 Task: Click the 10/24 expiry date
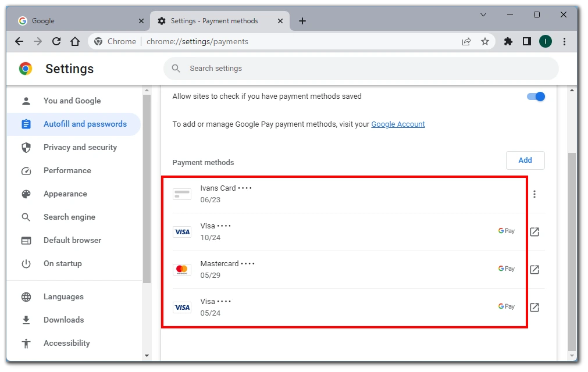pyautogui.click(x=211, y=238)
